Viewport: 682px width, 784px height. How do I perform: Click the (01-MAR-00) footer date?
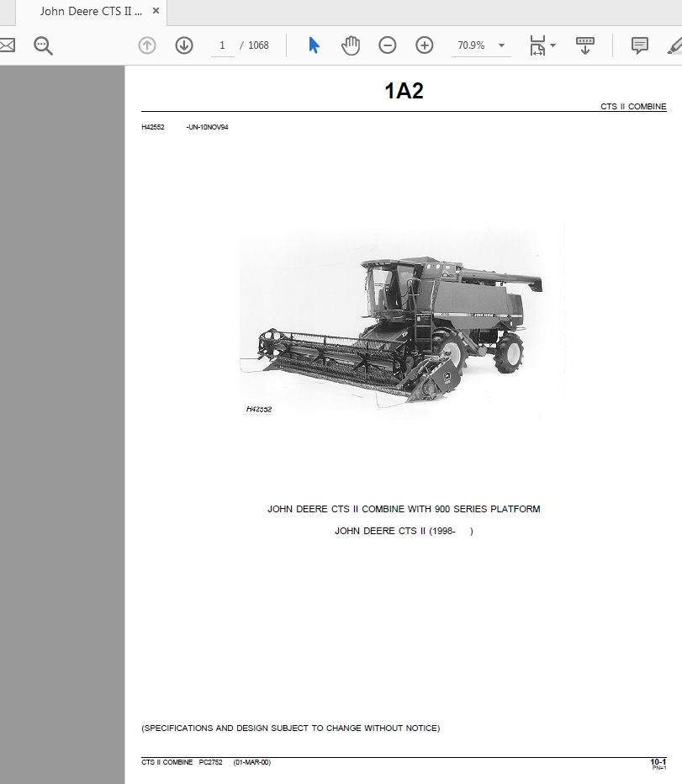coord(252,762)
